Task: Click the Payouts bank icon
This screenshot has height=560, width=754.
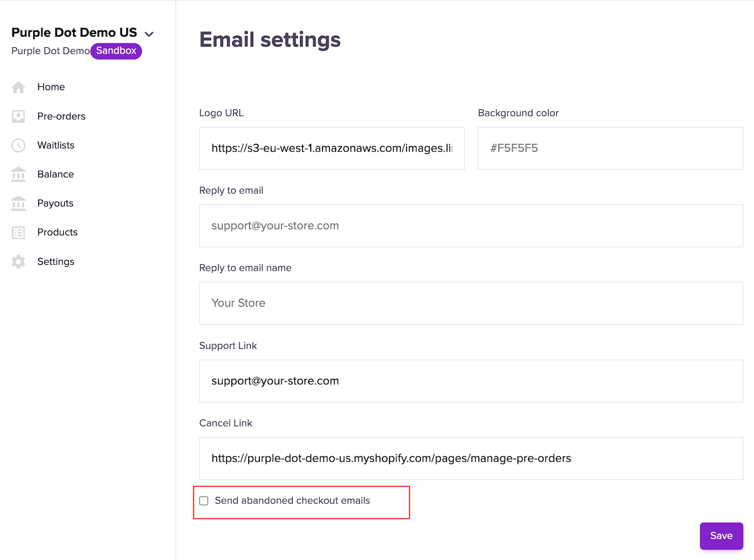Action: (18, 203)
